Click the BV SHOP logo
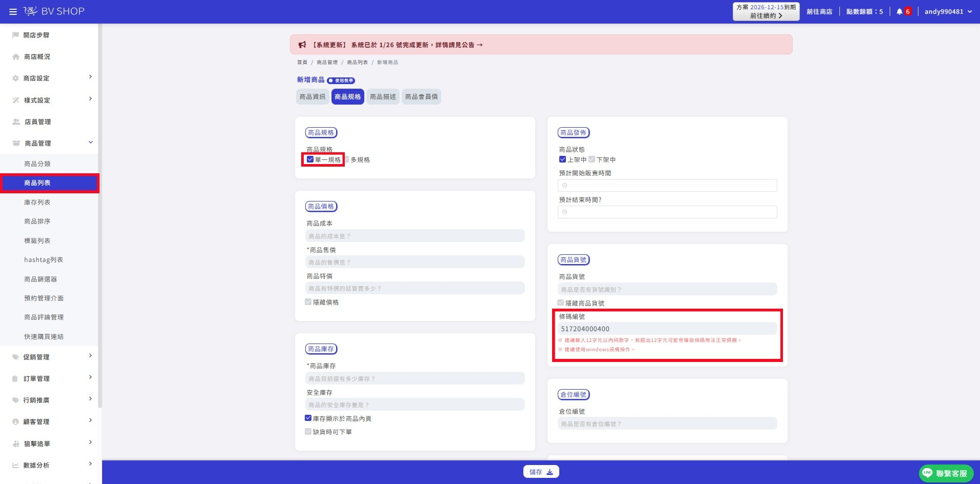 coord(54,11)
